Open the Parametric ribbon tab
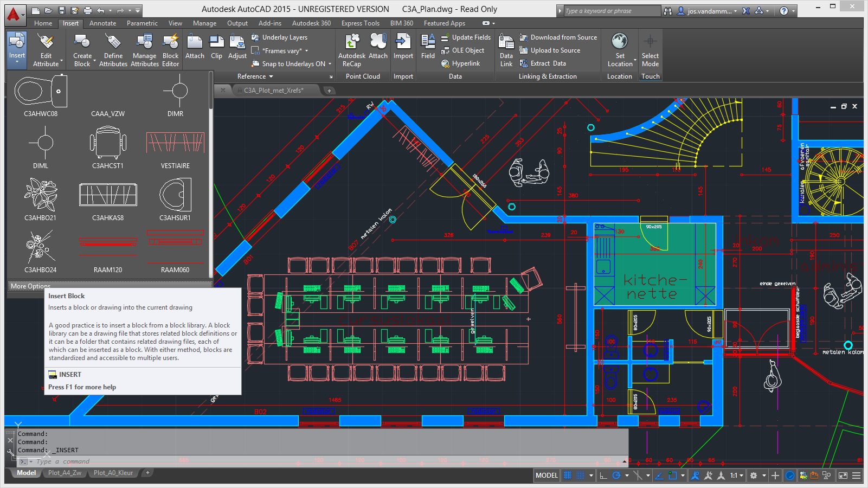This screenshot has width=868, height=488. (x=142, y=23)
